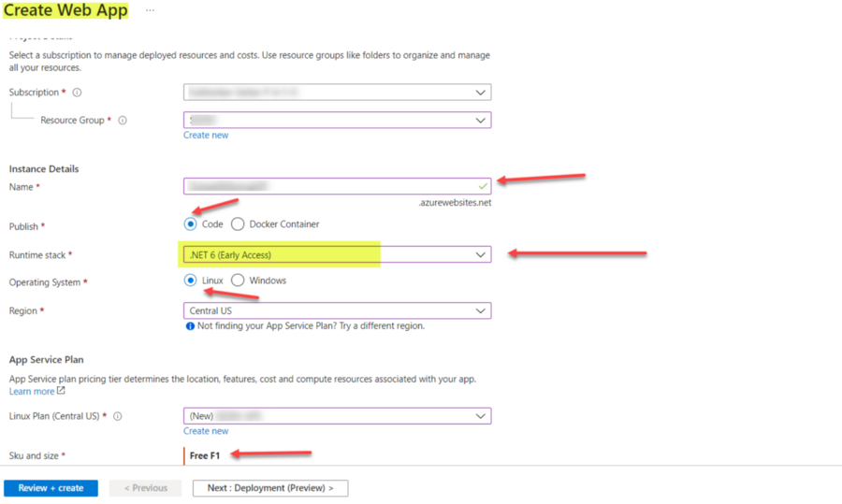Open the Resource Group dropdown
This screenshot has width=842, height=504.
click(337, 120)
